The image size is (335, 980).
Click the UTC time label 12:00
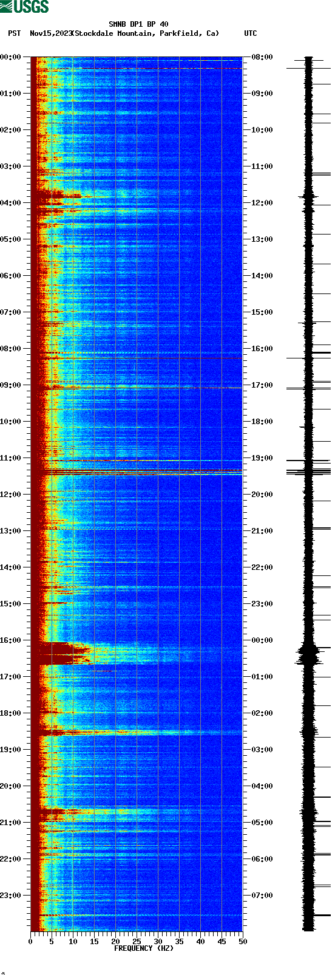coord(262,203)
